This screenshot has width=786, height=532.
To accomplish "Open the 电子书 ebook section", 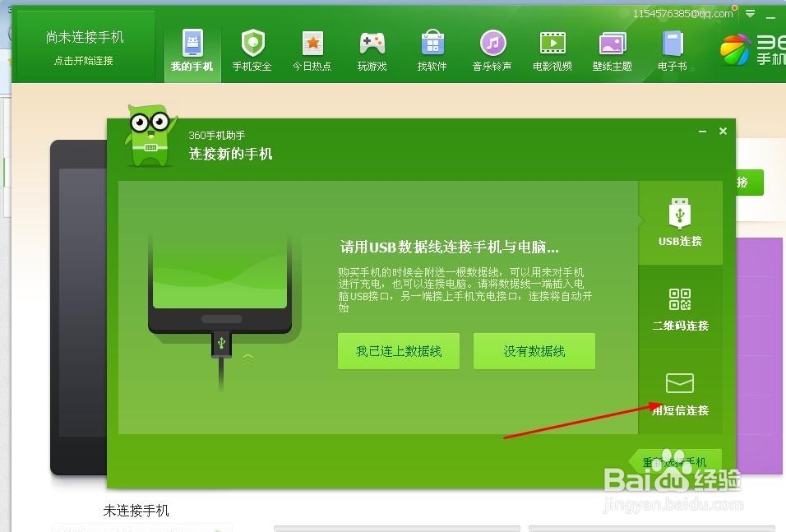I will point(672,48).
